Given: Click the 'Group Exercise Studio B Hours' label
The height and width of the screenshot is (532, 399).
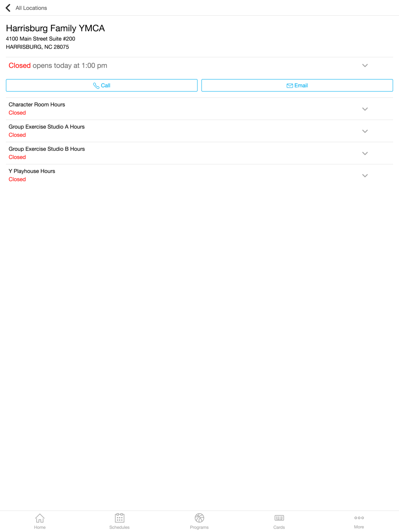Looking at the screenshot, I should pos(47,149).
